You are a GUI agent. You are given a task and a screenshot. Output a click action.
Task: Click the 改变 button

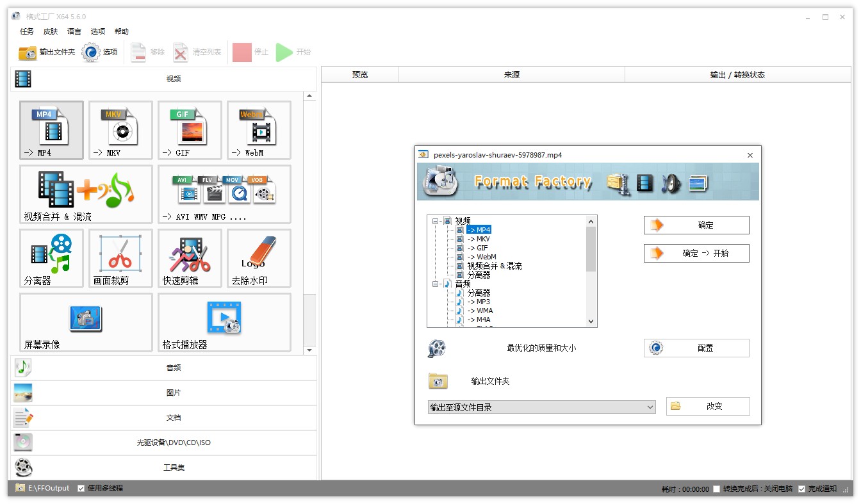click(708, 407)
